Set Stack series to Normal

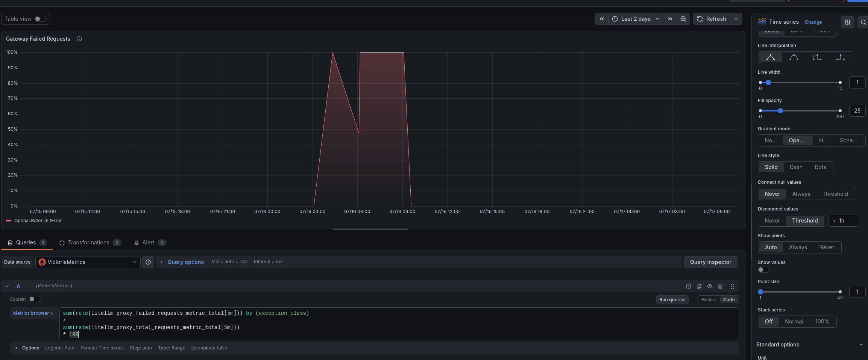794,322
